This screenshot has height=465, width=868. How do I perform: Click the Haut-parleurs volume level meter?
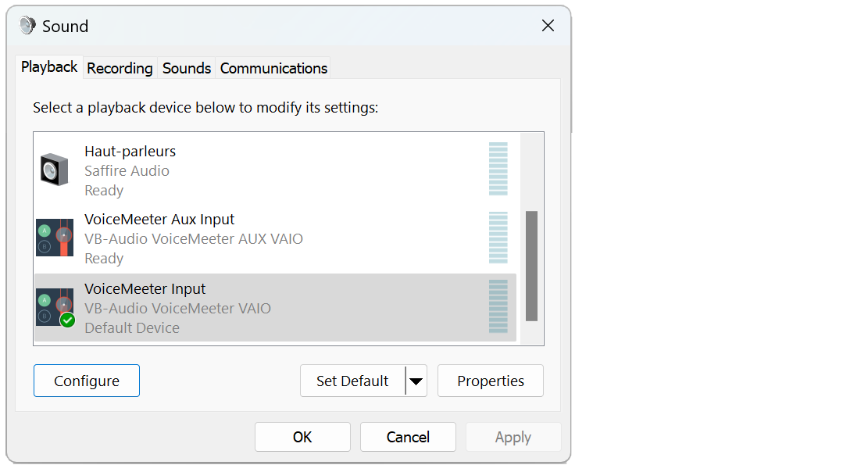(498, 169)
